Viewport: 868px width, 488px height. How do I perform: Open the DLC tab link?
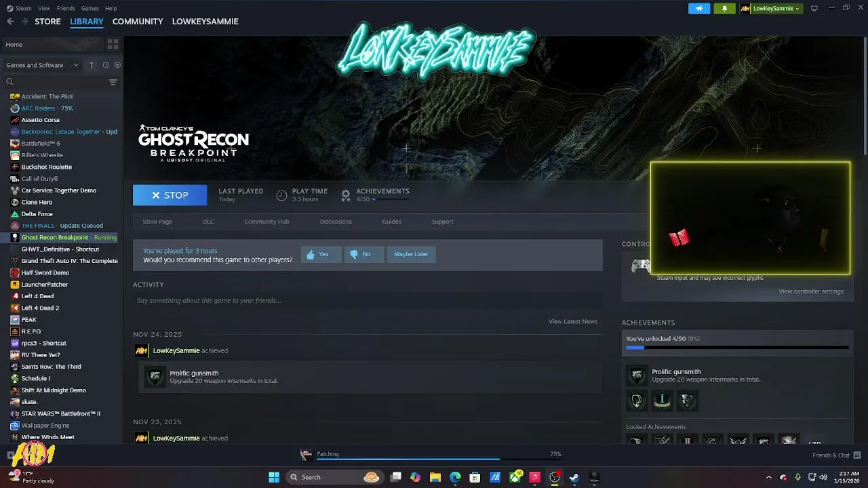(x=208, y=222)
